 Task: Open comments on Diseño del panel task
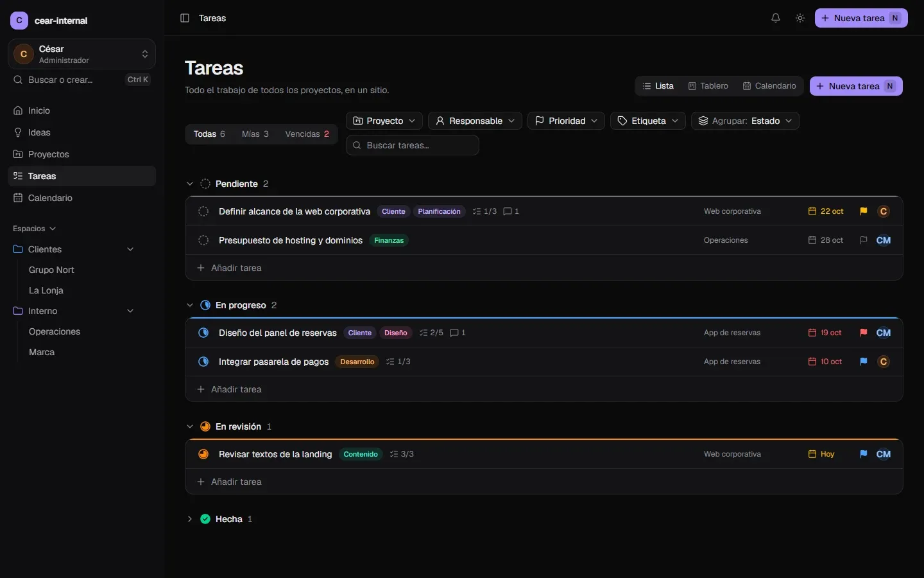(458, 333)
